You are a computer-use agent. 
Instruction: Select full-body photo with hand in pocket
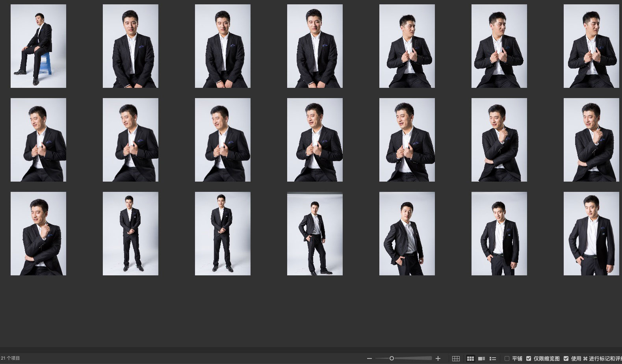click(x=315, y=234)
